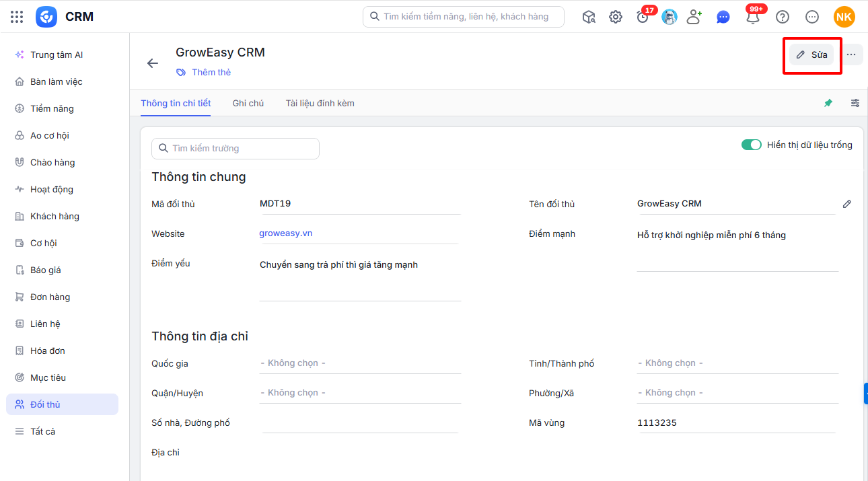
Task: Open the Tỉnh/Thành phố dropdown
Action: [737, 363]
